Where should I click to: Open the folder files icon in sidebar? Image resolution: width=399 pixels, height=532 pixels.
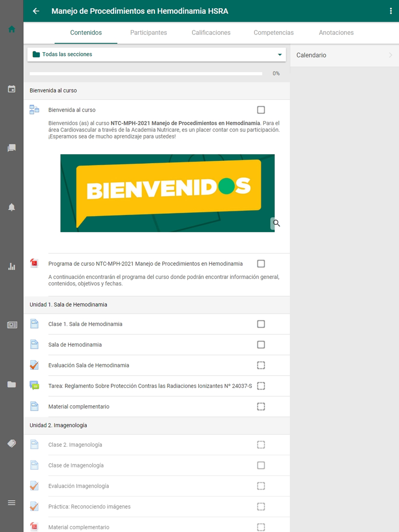coord(12,384)
